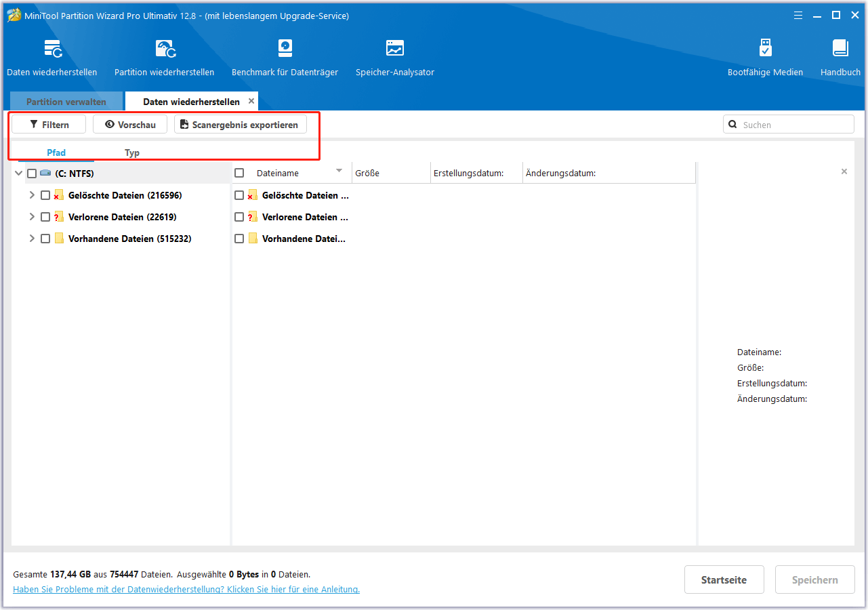Switch to Partition verwalten tab

pyautogui.click(x=66, y=102)
